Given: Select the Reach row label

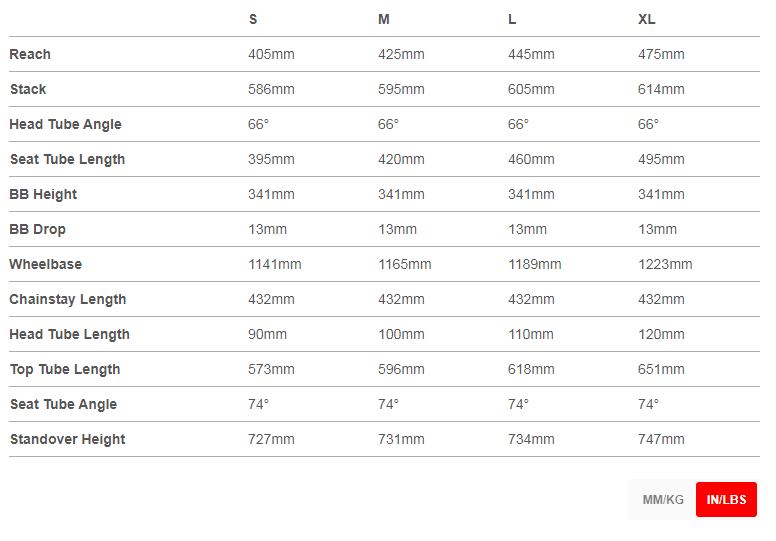Looking at the screenshot, I should [x=30, y=54].
